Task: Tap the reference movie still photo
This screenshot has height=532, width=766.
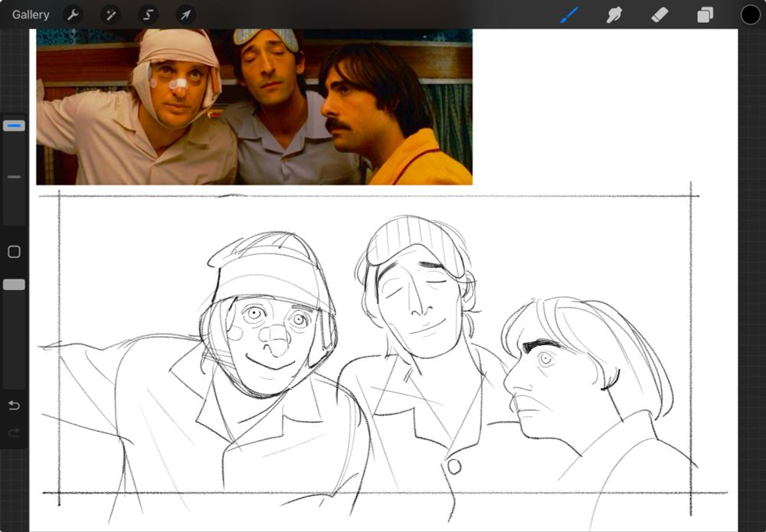Action: click(x=254, y=106)
